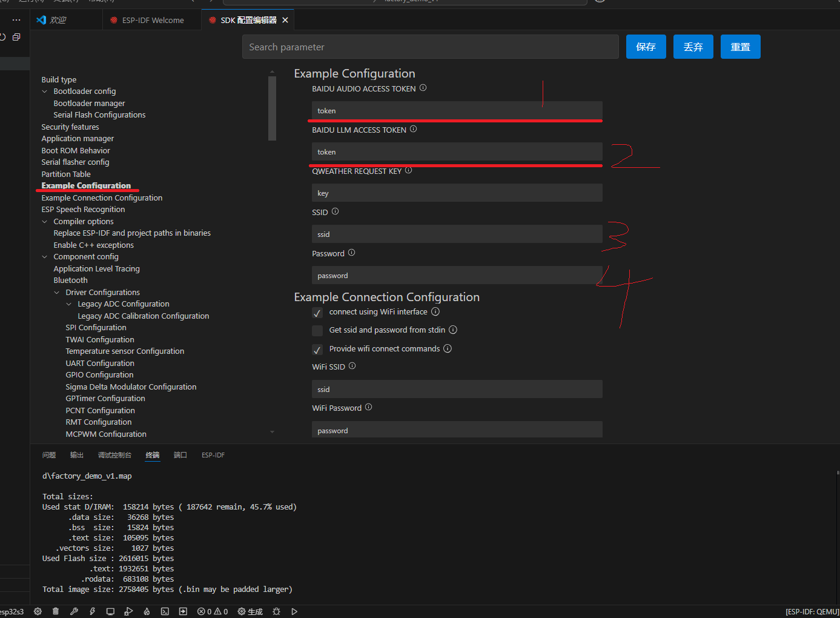The width and height of the screenshot is (840, 618).
Task: Collapse the Bootloader config tree node
Action: pos(45,91)
